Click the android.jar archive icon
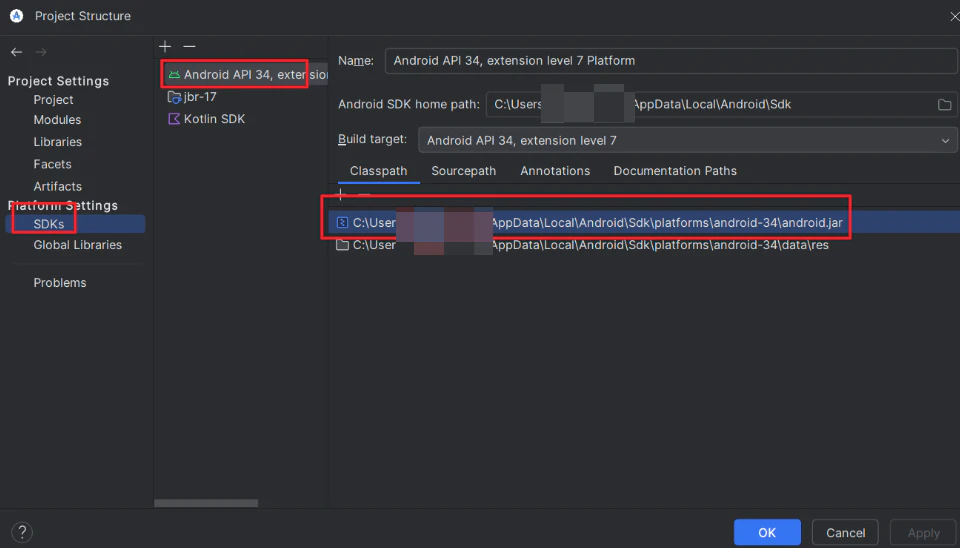Viewport: 960px width, 548px height. [342, 222]
